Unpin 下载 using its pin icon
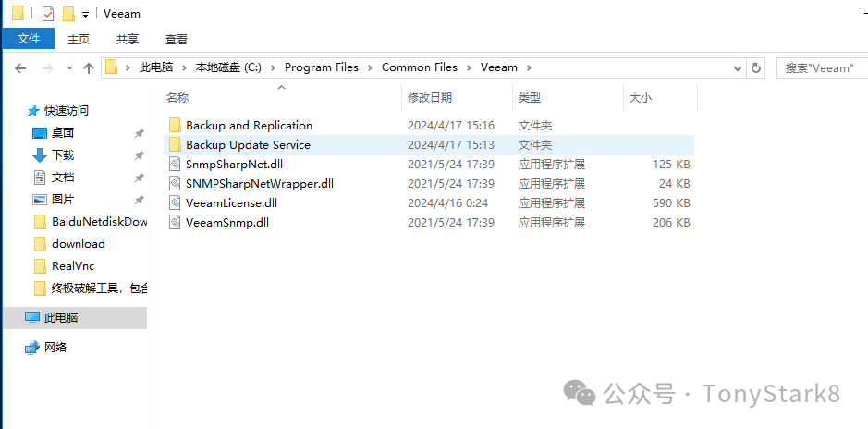Screen dimensions: 868x429 [x=139, y=155]
